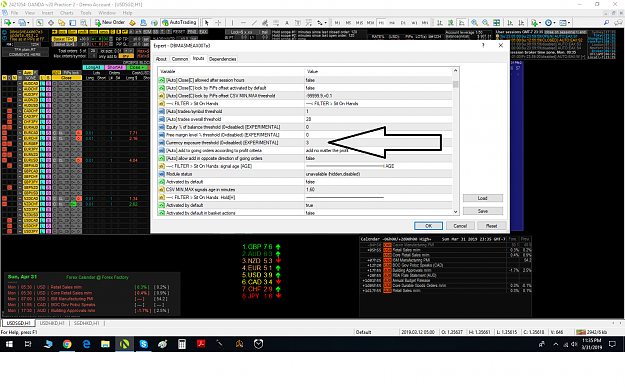
Task: Open the Templates dropdown
Action: (x=565, y=23)
